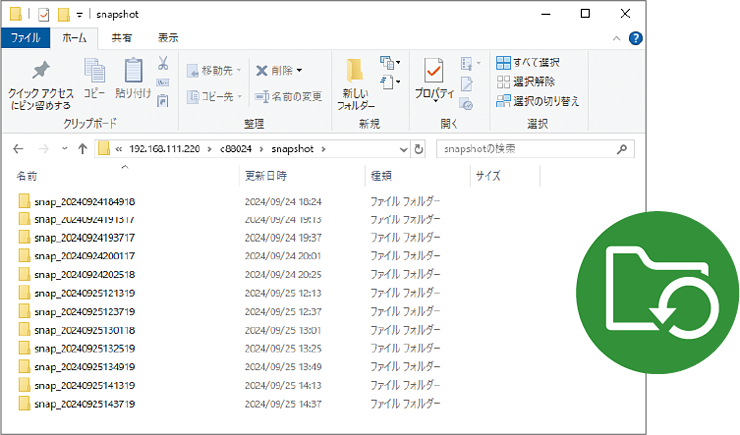Click the Back navigation arrow
Image resolution: width=740 pixels, height=435 pixels.
coord(18,149)
